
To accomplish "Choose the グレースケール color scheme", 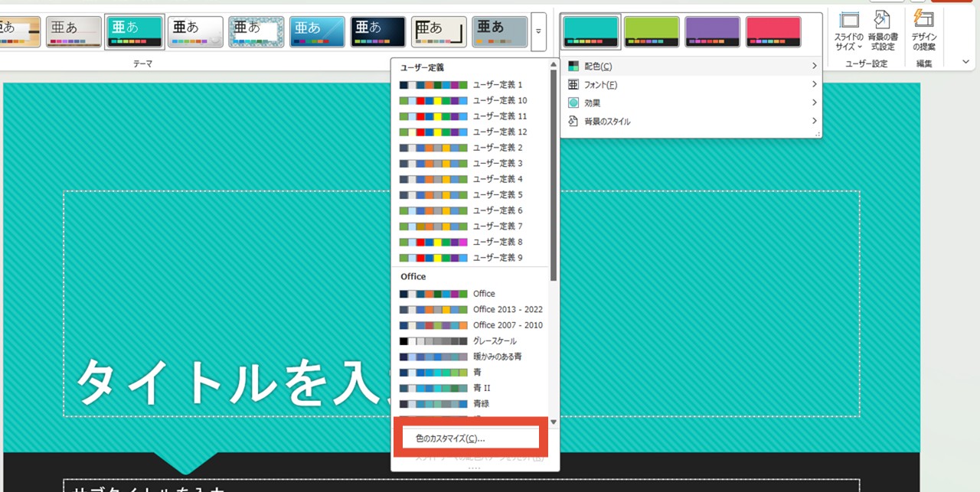I will [471, 341].
